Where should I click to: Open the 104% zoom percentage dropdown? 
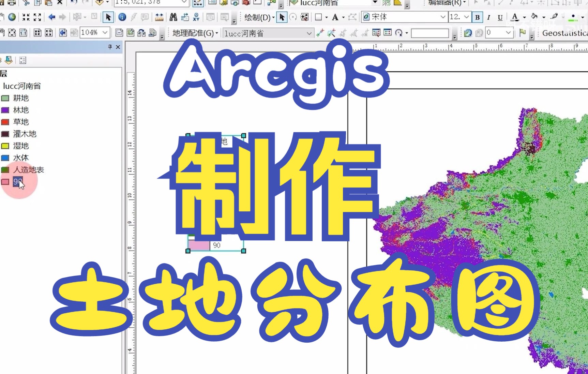(x=105, y=33)
